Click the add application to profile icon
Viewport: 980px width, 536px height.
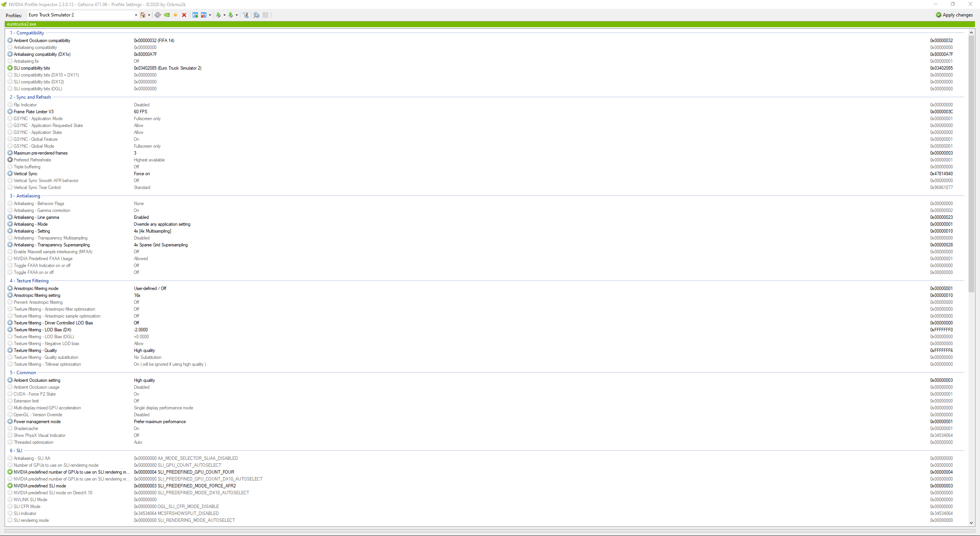(x=195, y=15)
